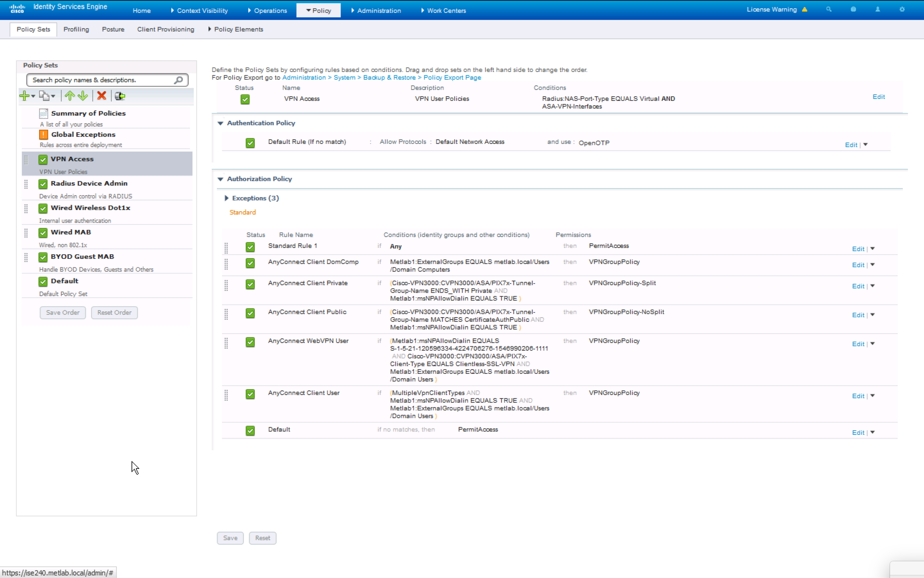The width and height of the screenshot is (924, 578).
Task: Select the Wired Wireless Dot1x policy set
Action: 107,212
